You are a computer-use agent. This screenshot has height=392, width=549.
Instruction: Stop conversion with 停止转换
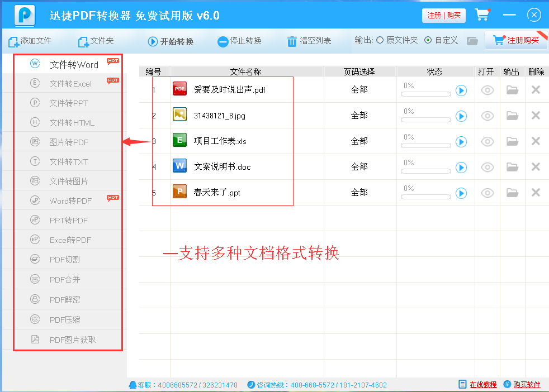pyautogui.click(x=239, y=41)
